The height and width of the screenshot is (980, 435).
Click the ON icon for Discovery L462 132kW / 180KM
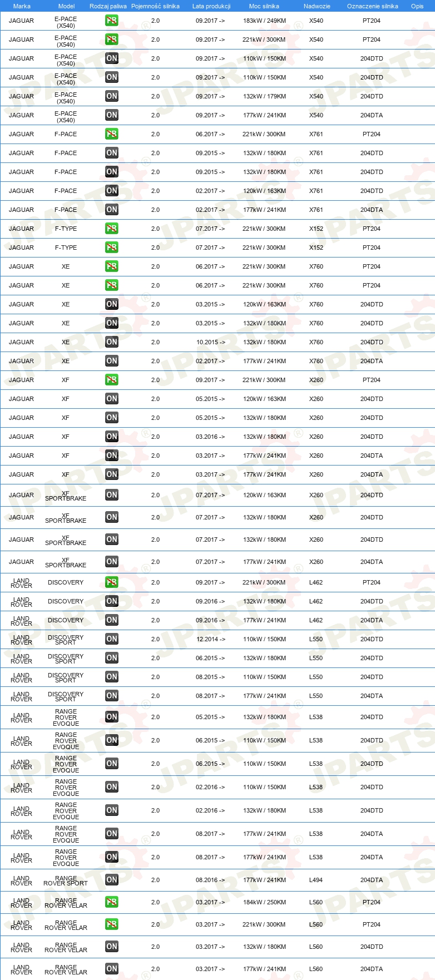pos(112,601)
